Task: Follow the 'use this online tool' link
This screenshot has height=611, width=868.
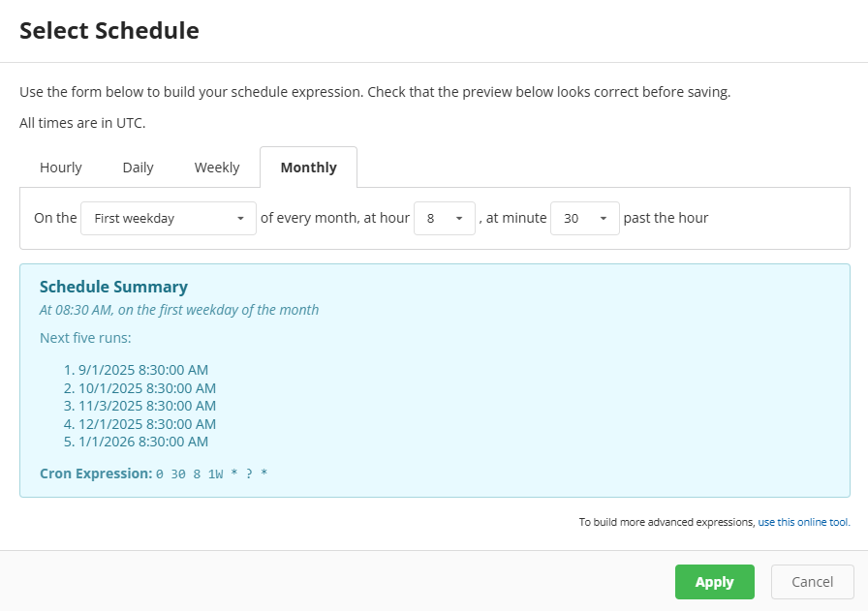Action: [x=803, y=522]
